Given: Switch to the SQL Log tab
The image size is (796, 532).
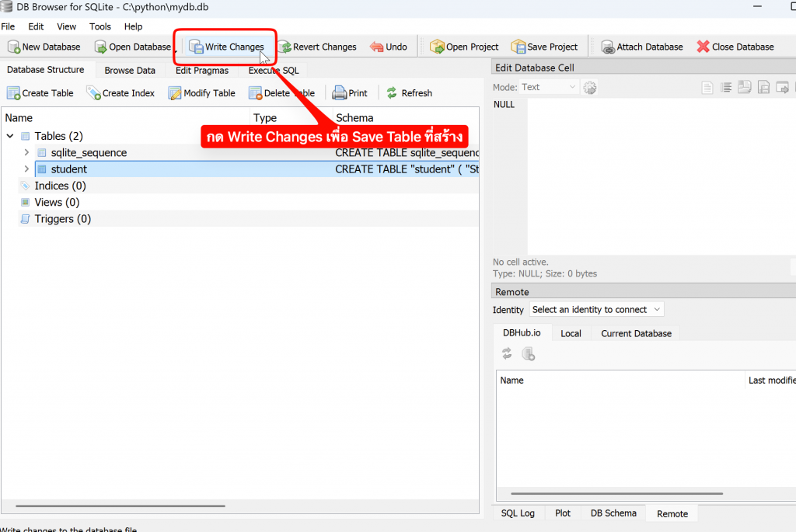Looking at the screenshot, I should point(518,513).
